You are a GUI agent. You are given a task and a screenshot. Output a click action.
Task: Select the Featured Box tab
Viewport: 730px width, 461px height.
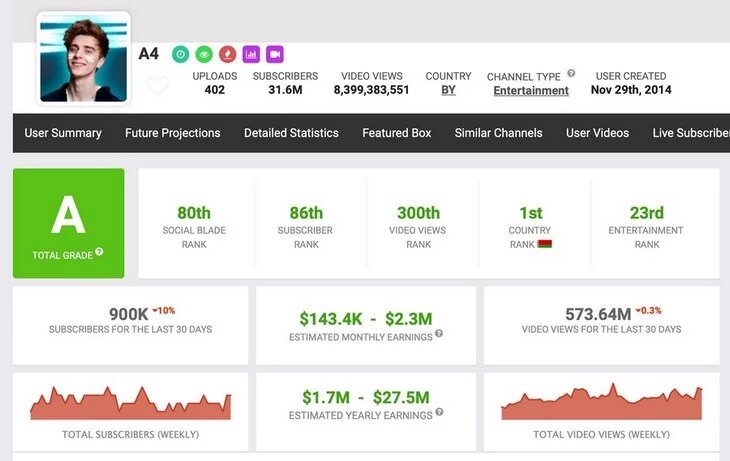pos(397,133)
